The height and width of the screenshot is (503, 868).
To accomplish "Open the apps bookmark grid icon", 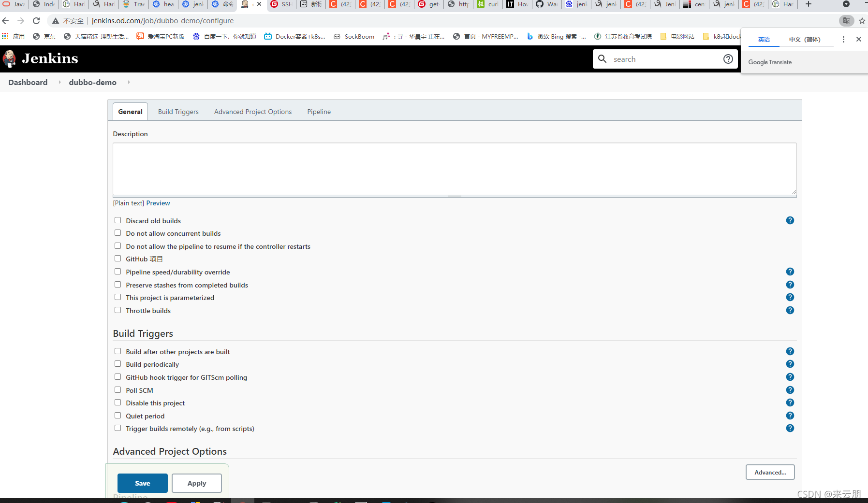I will click(5, 36).
